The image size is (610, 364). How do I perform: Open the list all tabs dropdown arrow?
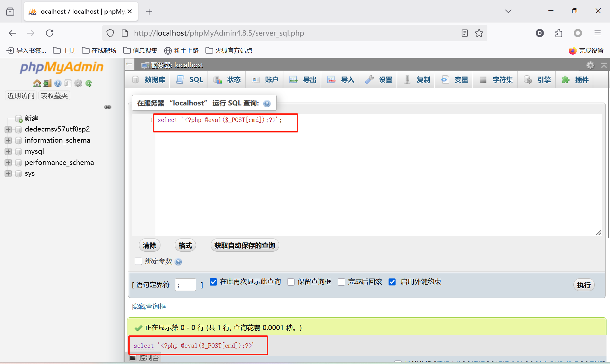click(x=508, y=11)
